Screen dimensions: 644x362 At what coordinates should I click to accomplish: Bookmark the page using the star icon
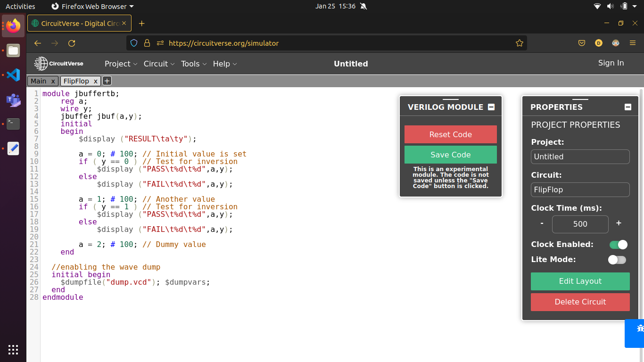pos(520,42)
